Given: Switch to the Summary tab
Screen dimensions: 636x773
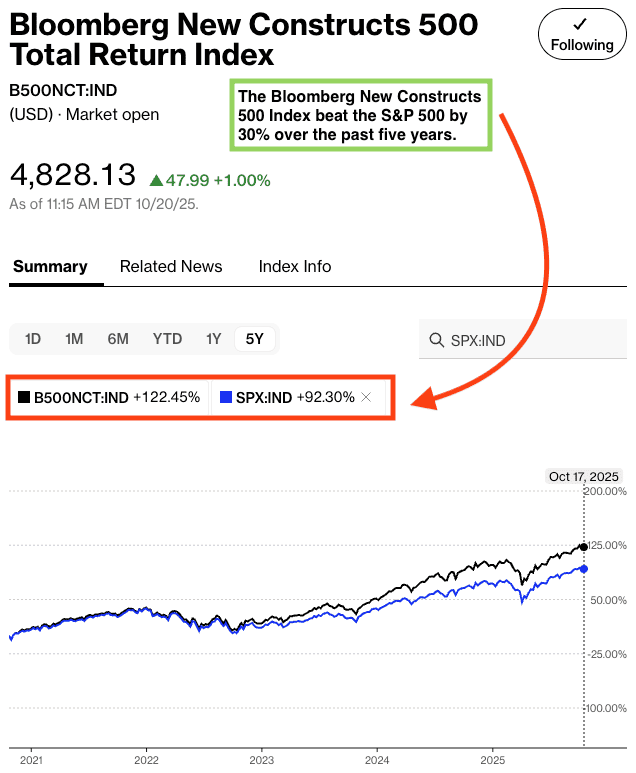Looking at the screenshot, I should coord(50,266).
